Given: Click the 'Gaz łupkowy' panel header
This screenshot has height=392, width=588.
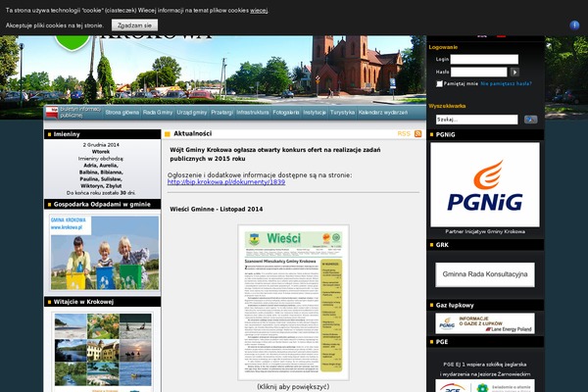Looking at the screenshot, I should [485, 305].
